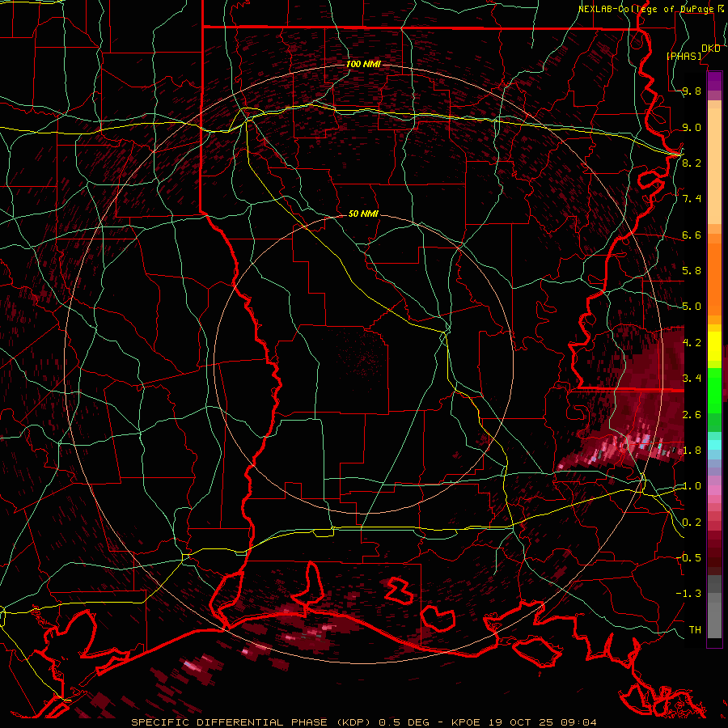Viewport: 728px width, 728px height.
Task: Select the -1.3 value on the scale
Action: [688, 594]
